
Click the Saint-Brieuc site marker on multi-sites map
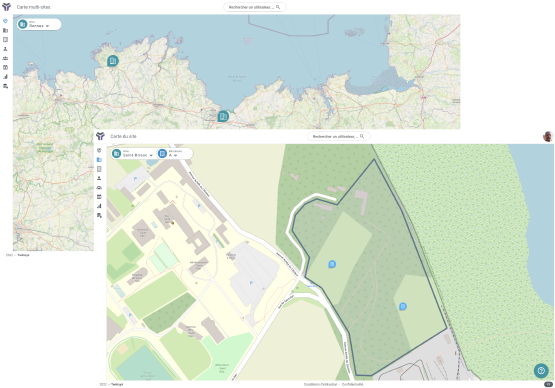(223, 116)
